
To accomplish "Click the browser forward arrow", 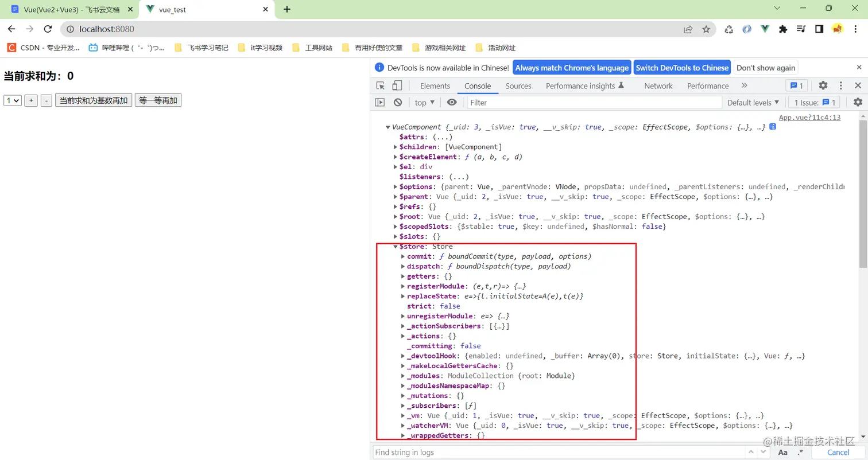I will 30,29.
